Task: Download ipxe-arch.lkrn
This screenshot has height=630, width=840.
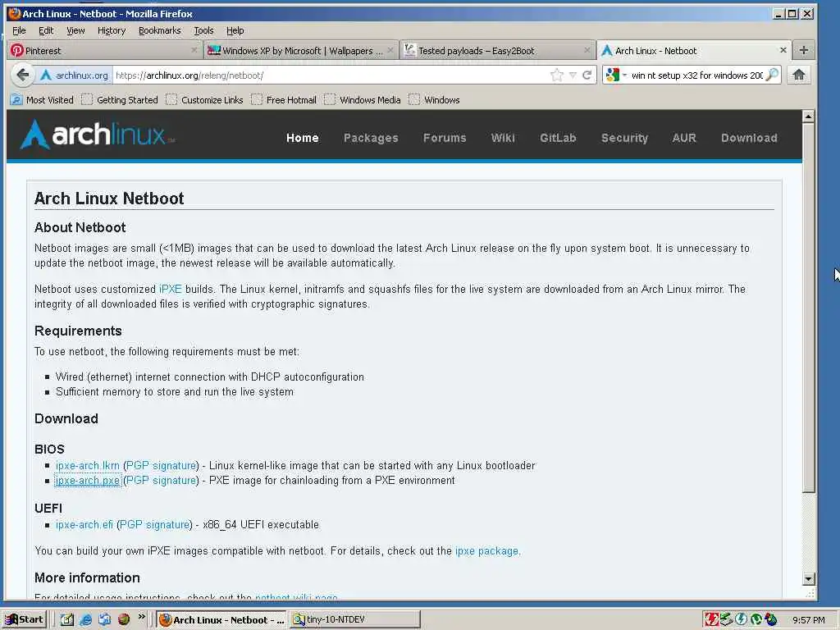Action: coord(88,466)
